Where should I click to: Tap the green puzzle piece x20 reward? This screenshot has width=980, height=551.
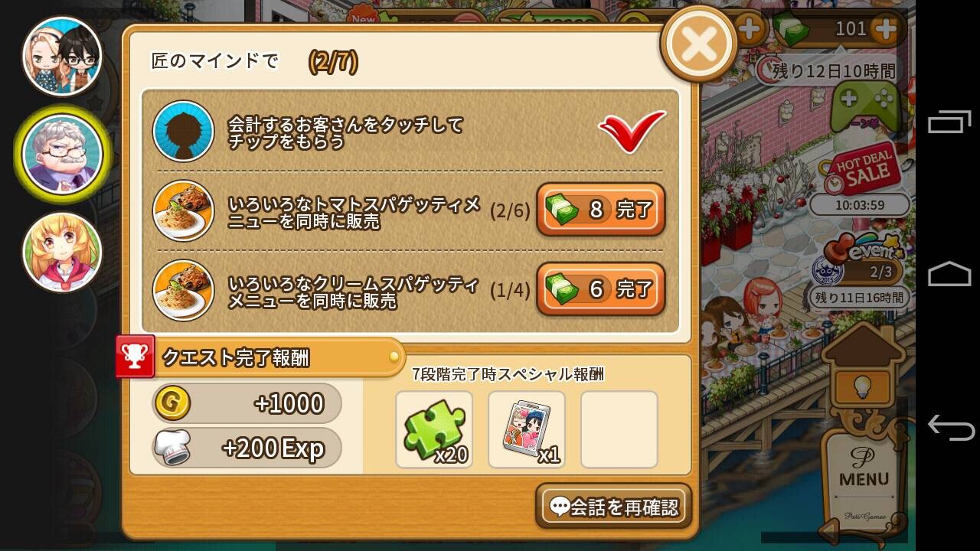[434, 429]
